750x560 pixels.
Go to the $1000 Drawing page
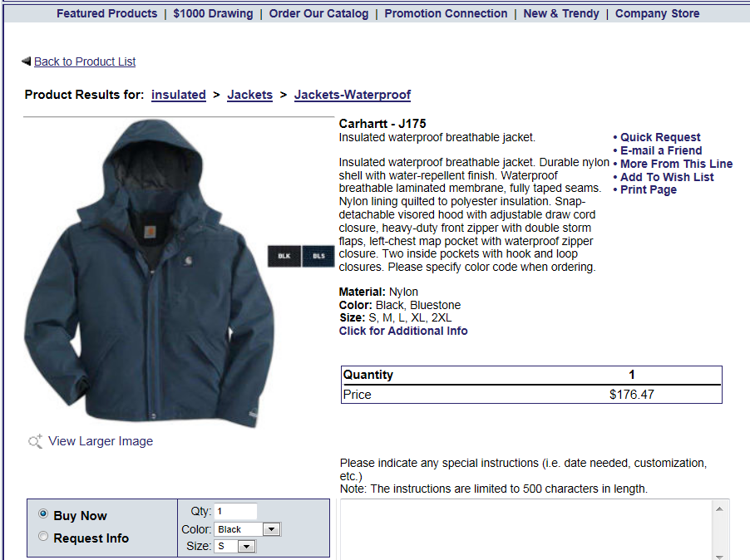pyautogui.click(x=213, y=13)
